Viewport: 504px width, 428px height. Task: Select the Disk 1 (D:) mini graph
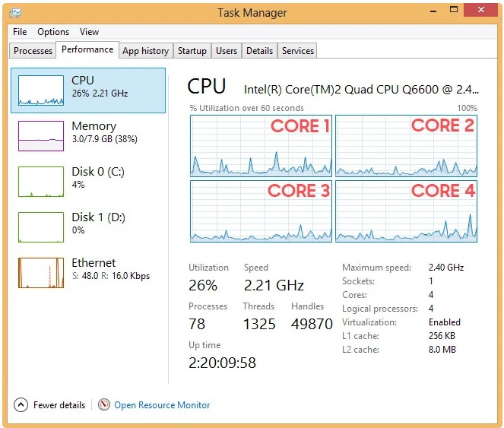[41, 227]
